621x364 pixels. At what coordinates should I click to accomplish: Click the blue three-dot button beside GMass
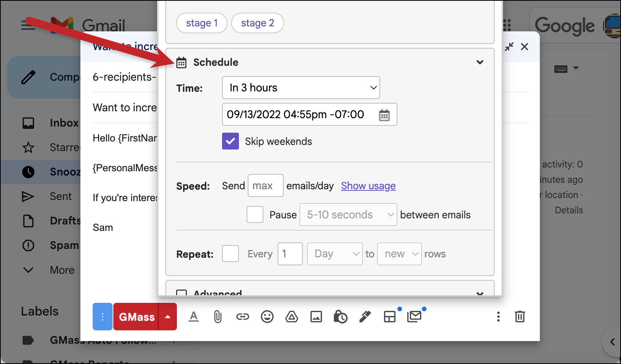[103, 317]
